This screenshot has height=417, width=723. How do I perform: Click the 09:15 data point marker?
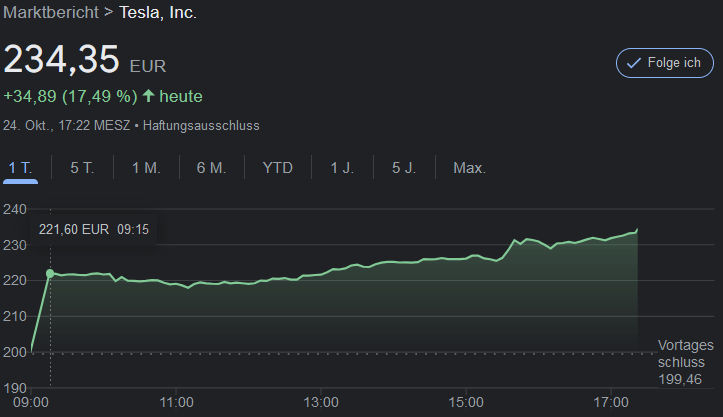50,274
